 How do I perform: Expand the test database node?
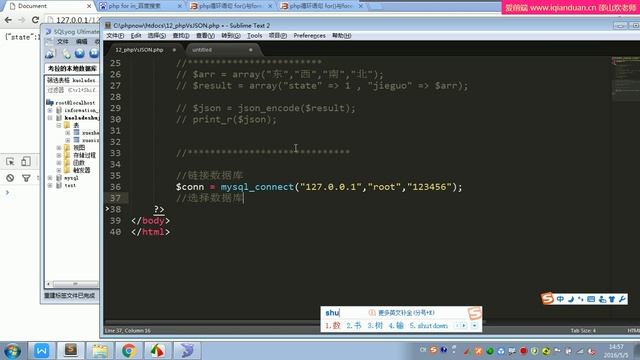coord(50,185)
